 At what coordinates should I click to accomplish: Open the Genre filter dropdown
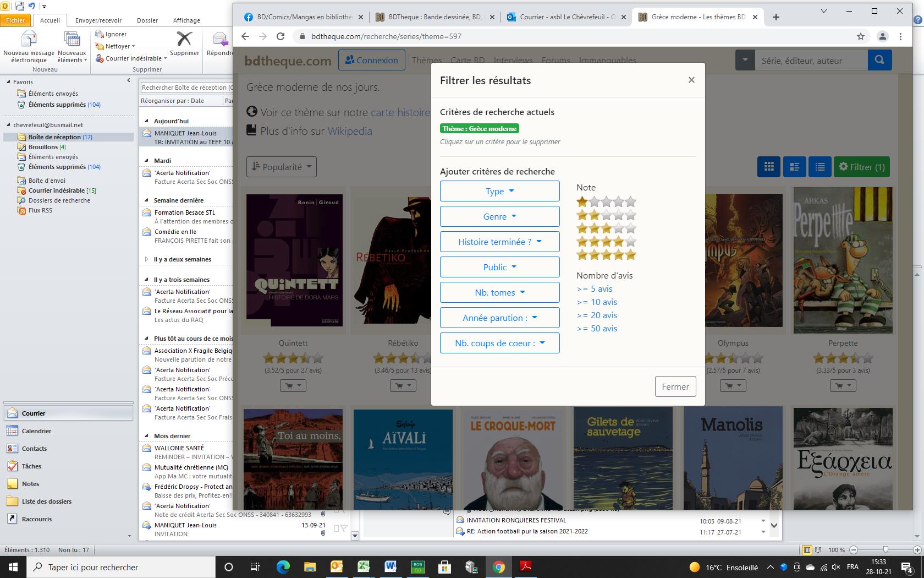[x=500, y=216]
